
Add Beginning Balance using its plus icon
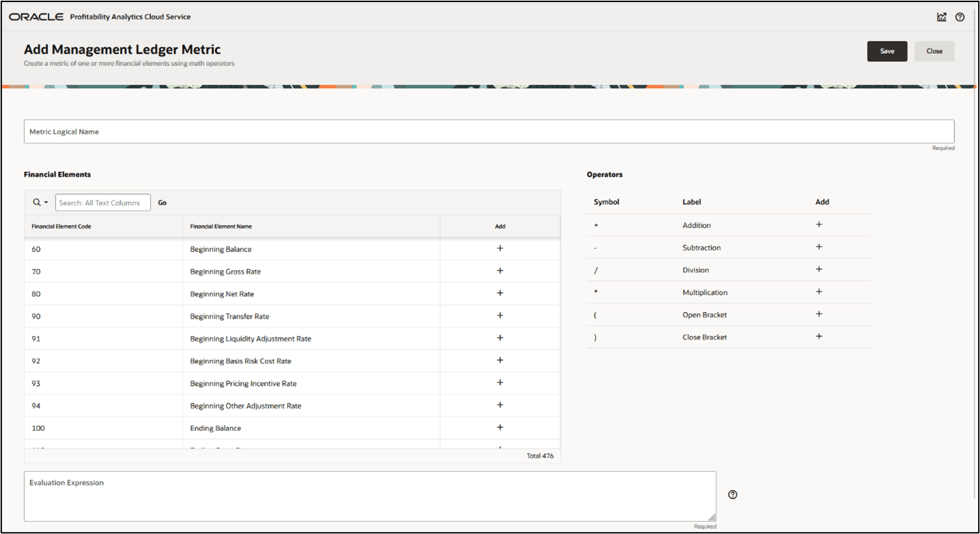500,249
